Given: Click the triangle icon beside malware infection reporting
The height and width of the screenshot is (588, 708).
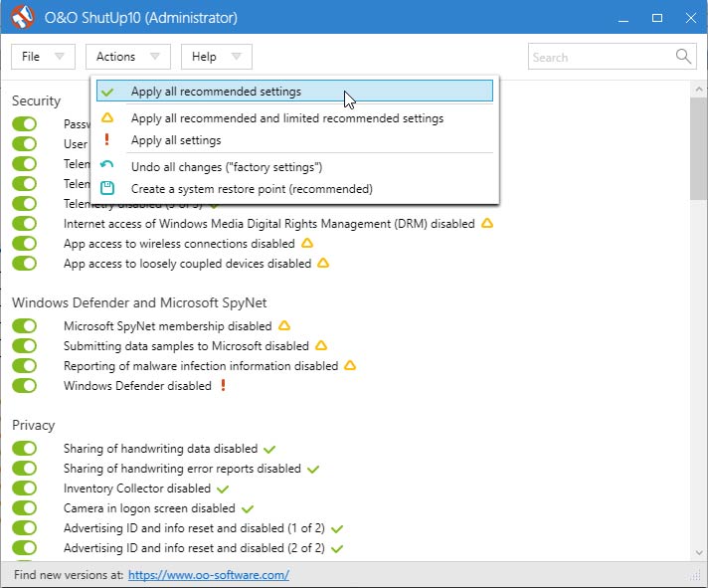Looking at the screenshot, I should click(350, 365).
